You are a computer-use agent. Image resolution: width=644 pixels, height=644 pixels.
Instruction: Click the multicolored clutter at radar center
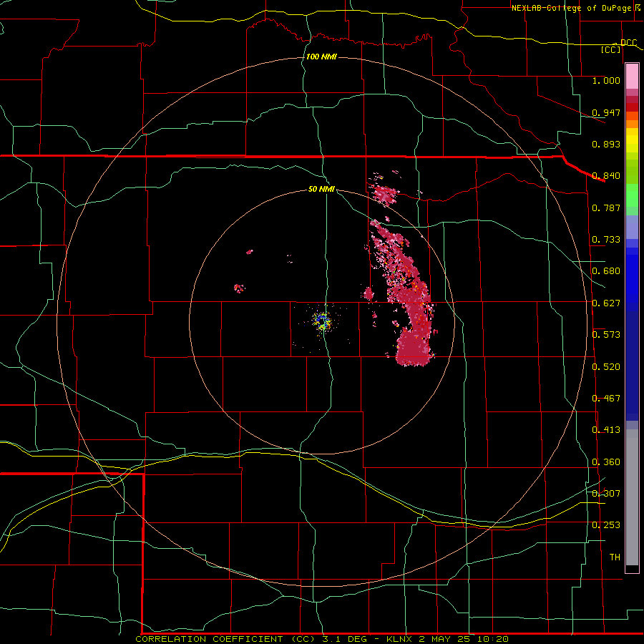click(x=321, y=321)
